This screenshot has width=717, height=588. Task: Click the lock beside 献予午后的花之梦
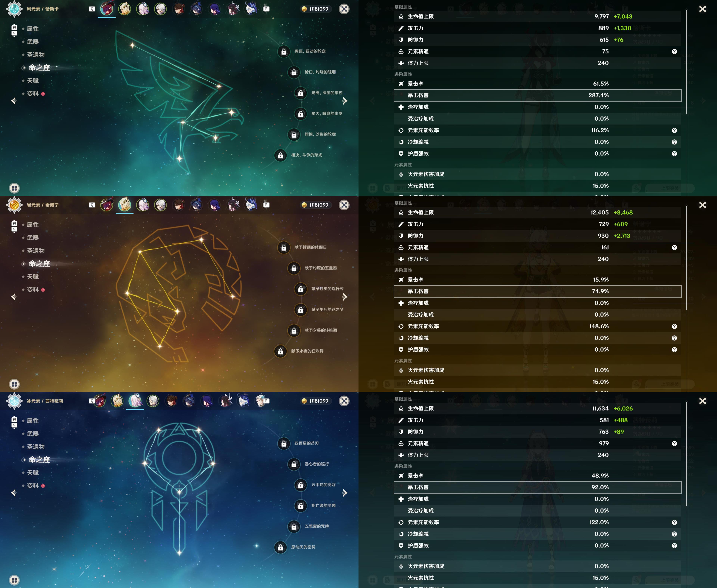point(301,309)
